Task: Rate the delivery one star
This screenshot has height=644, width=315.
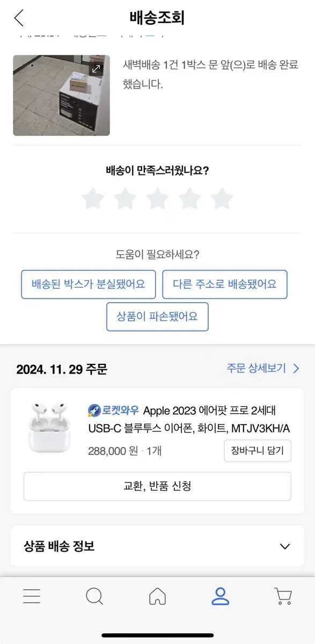Action: point(93,199)
